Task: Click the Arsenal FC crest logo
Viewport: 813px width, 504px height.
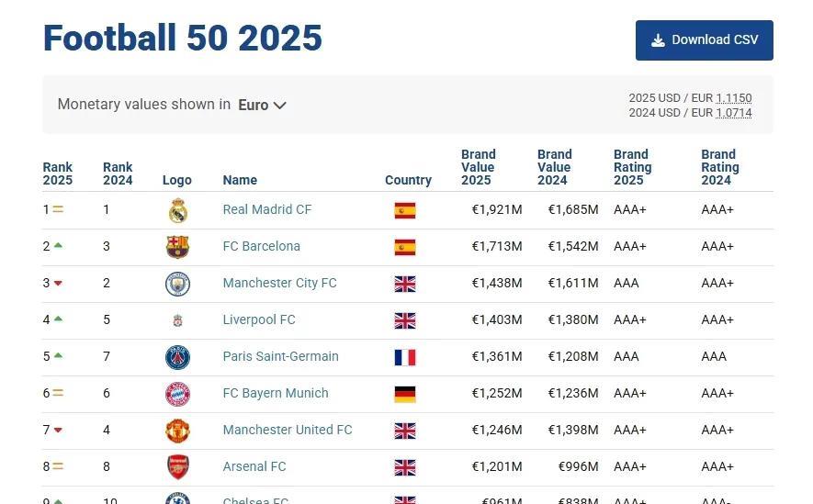Action: coord(177,467)
